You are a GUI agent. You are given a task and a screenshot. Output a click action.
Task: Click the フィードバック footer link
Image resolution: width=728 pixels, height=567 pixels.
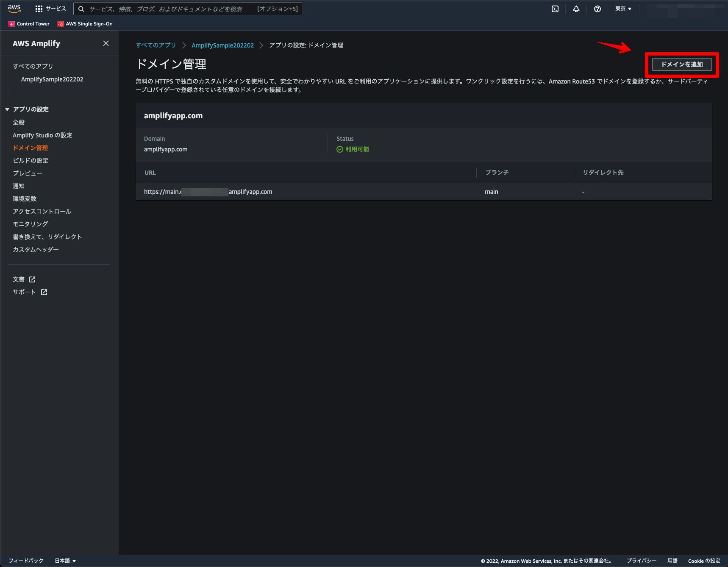26,561
